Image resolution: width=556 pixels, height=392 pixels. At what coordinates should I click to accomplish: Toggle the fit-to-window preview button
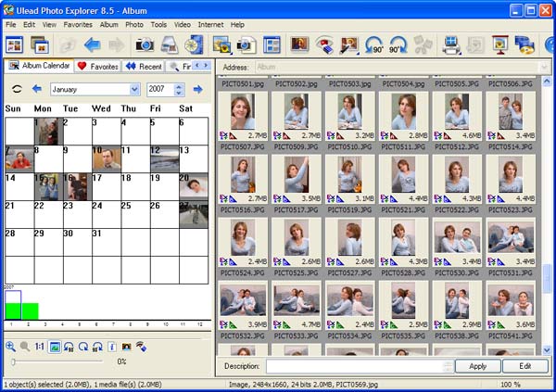pyautogui.click(x=55, y=347)
